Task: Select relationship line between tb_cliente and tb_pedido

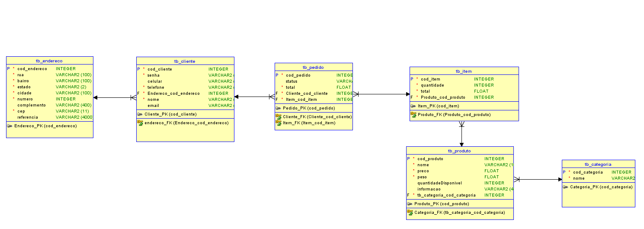Action: 254,97
